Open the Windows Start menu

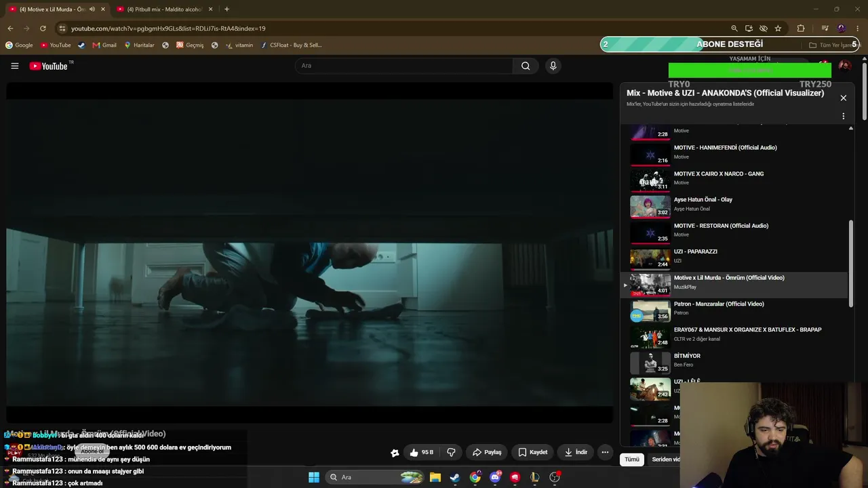pyautogui.click(x=314, y=477)
